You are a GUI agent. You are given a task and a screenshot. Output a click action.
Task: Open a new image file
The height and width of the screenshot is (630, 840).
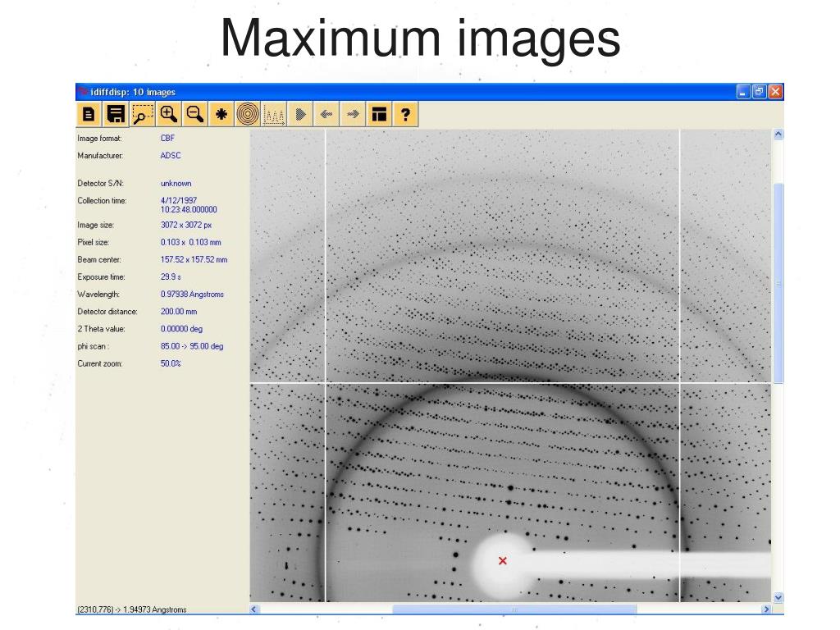coord(89,114)
